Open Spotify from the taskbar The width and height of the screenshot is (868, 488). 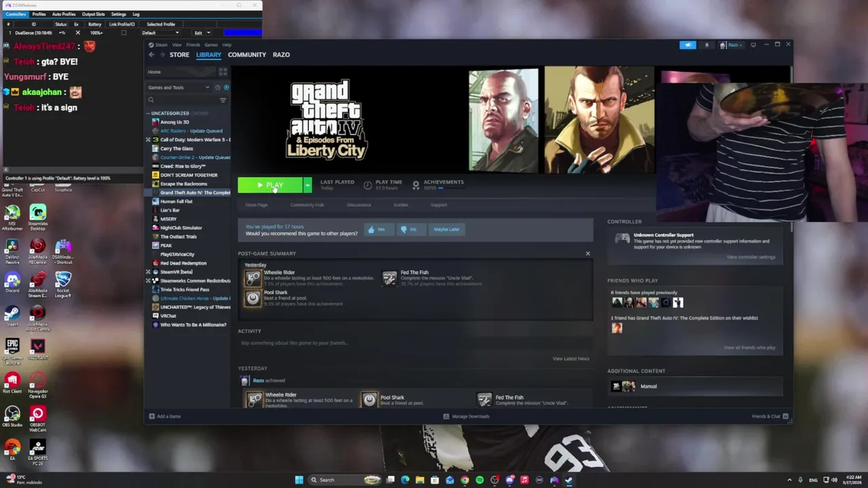(479, 480)
